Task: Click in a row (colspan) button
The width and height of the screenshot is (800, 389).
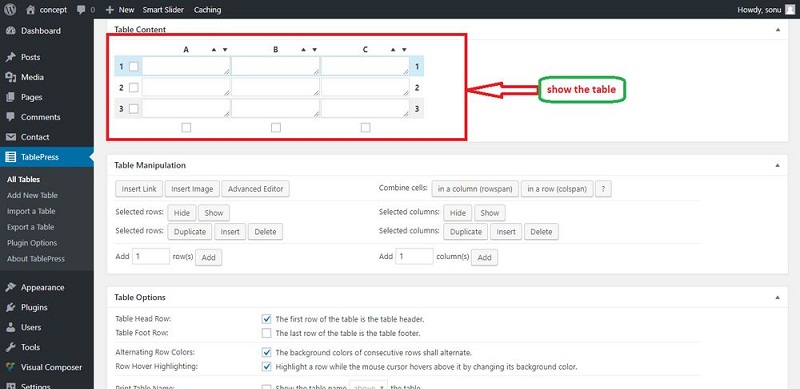Action: pyautogui.click(x=557, y=189)
